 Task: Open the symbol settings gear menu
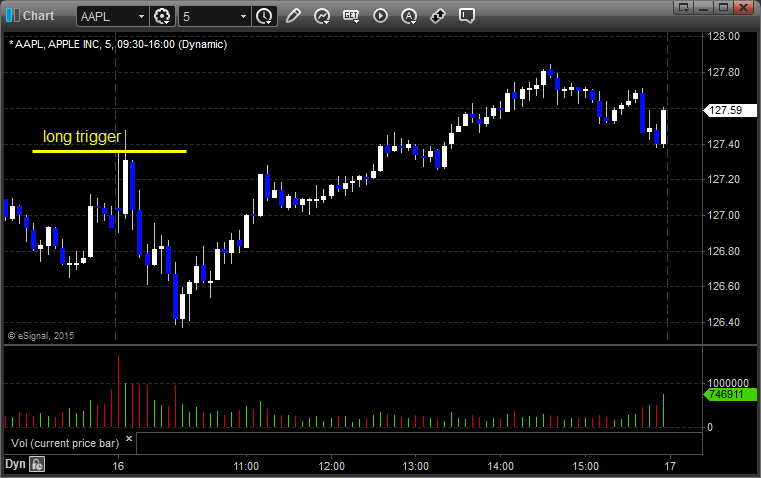pos(162,16)
